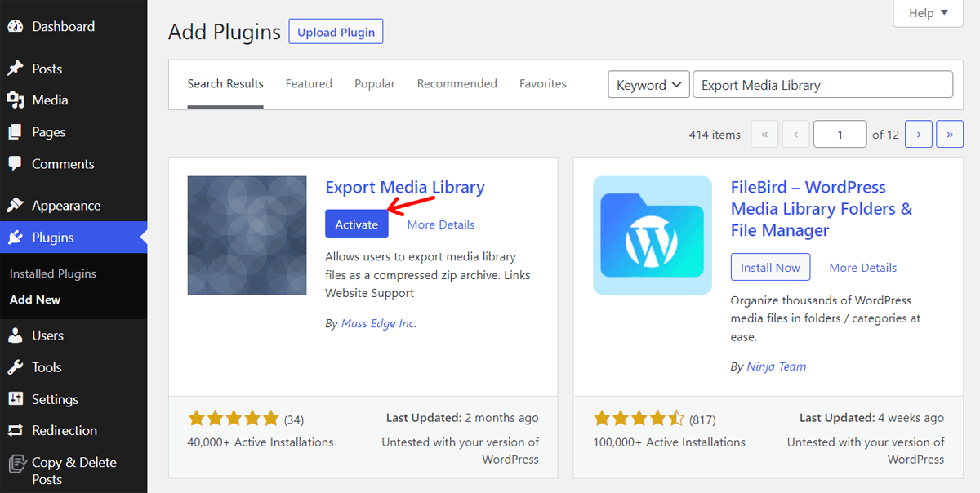The width and height of the screenshot is (980, 493).
Task: Open Copy & Delete Posts menu
Action: pos(73,471)
